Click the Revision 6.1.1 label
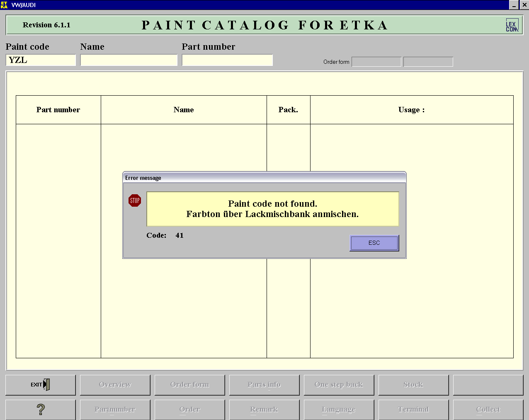The height and width of the screenshot is (420, 529). tap(46, 25)
